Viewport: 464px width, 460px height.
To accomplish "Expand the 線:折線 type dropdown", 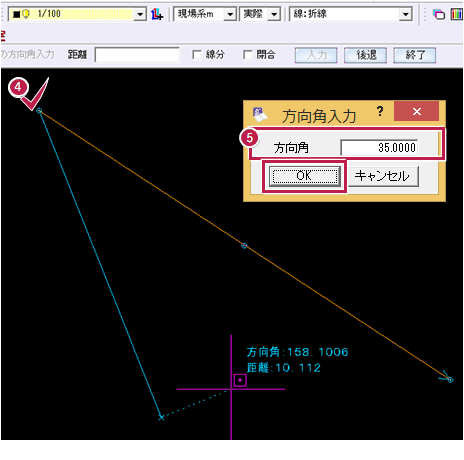I will click(x=405, y=14).
